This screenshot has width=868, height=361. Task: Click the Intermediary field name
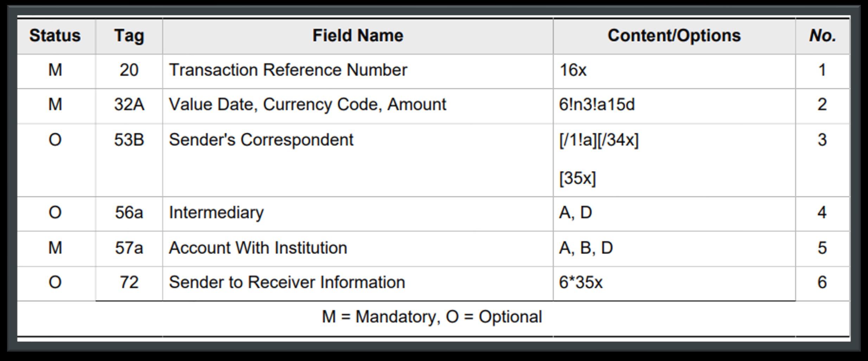click(216, 213)
